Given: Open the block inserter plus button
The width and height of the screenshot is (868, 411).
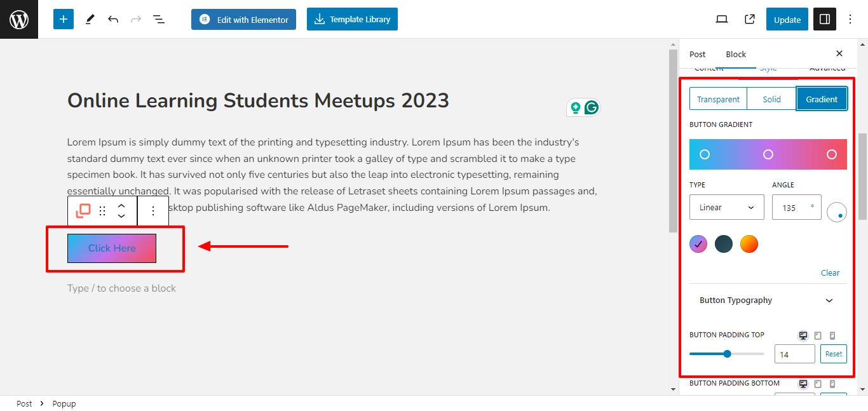Looking at the screenshot, I should click(x=64, y=19).
